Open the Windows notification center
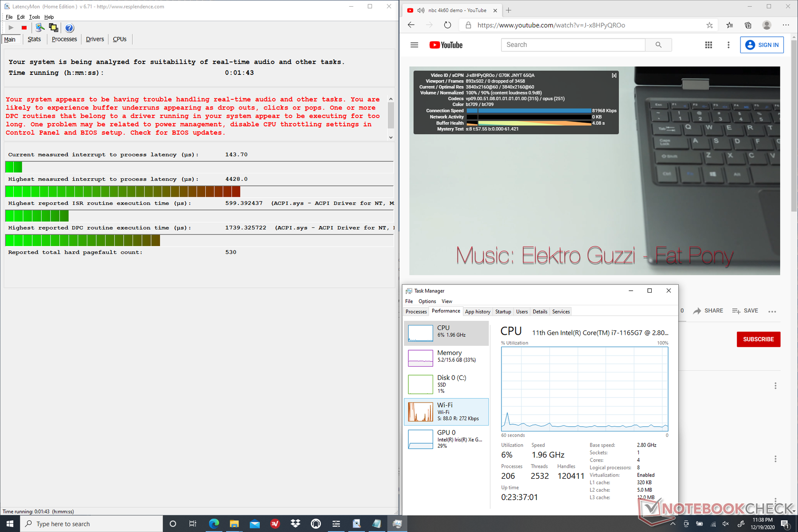798x532 pixels. 785,524
